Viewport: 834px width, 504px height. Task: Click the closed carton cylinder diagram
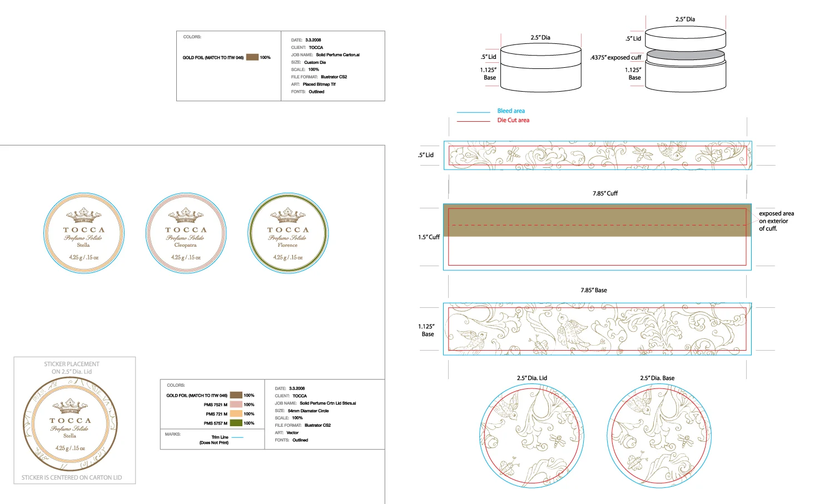541,68
